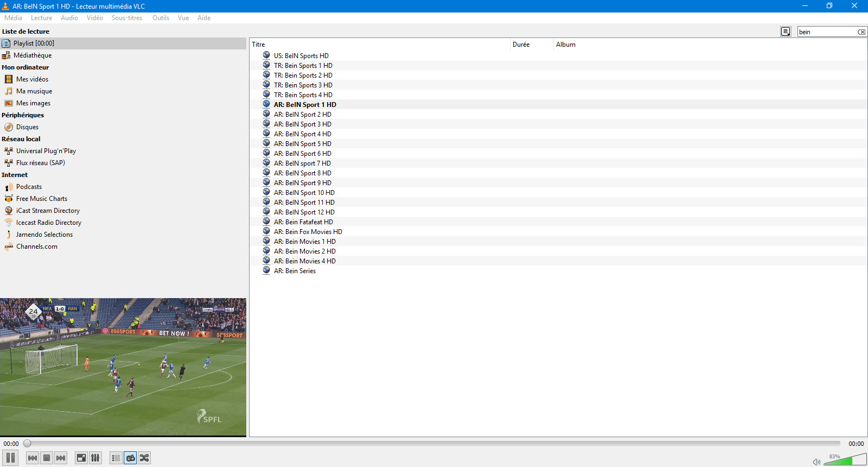This screenshot has width=868, height=467.
Task: Toggle the loop repeat mode button
Action: (130, 458)
